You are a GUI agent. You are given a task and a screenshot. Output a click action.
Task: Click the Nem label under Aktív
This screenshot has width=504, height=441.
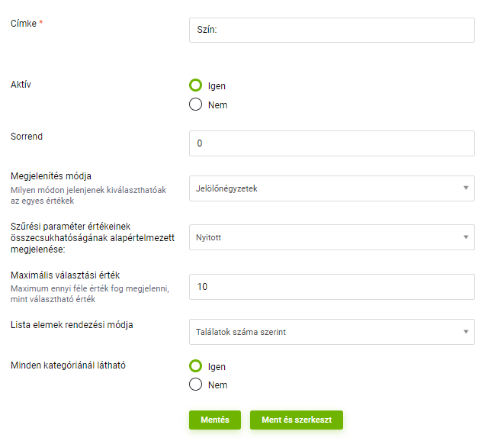217,105
